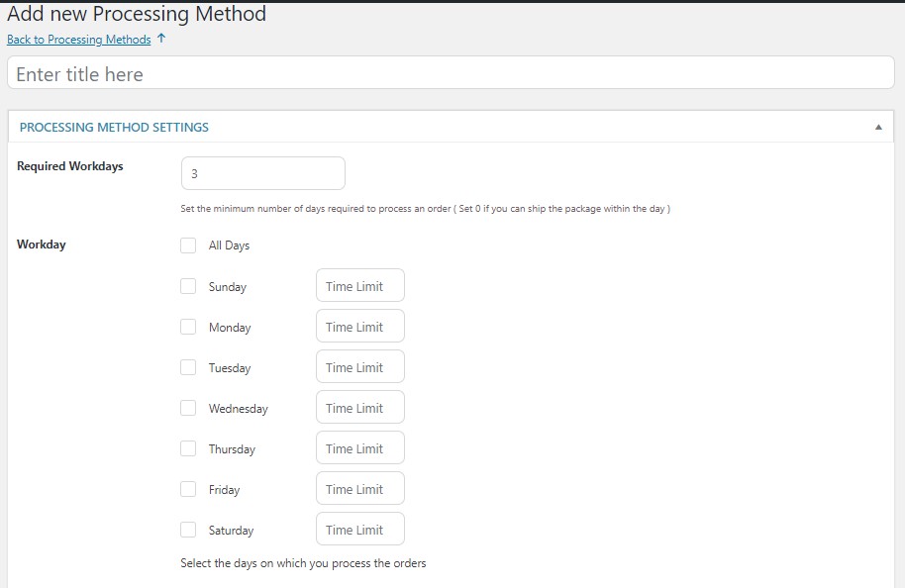
Task: Click Sunday's Time Limit field
Action: point(360,286)
